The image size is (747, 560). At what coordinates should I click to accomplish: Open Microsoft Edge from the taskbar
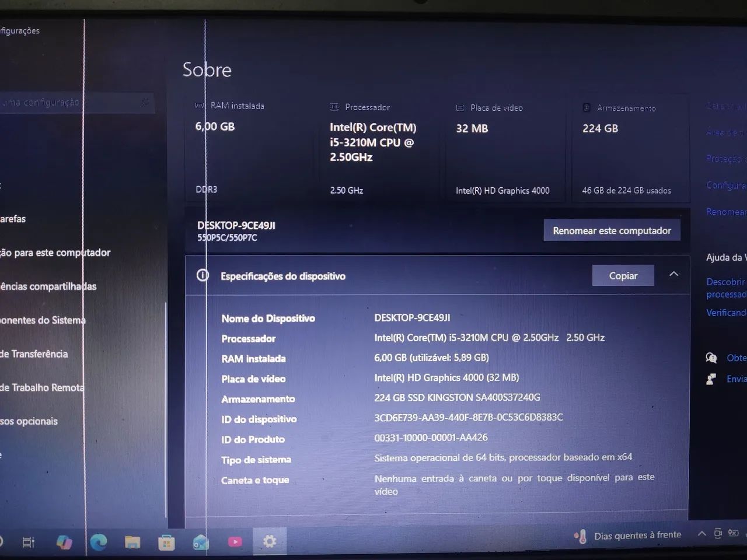(99, 542)
